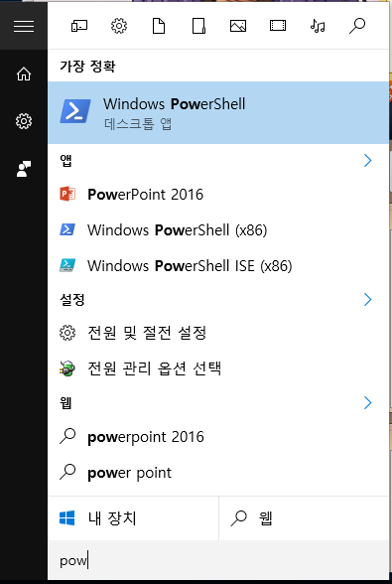
Task: Go to Cortana Home icon
Action: click(x=24, y=74)
